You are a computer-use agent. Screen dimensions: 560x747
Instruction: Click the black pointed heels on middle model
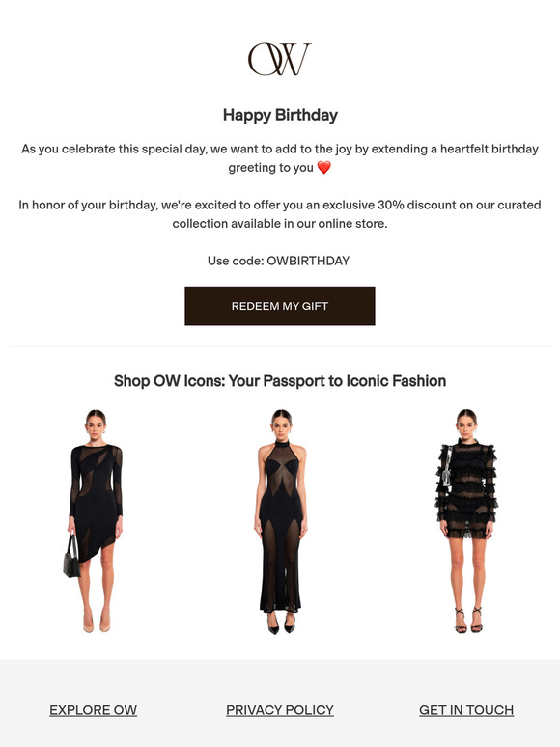coord(281,623)
